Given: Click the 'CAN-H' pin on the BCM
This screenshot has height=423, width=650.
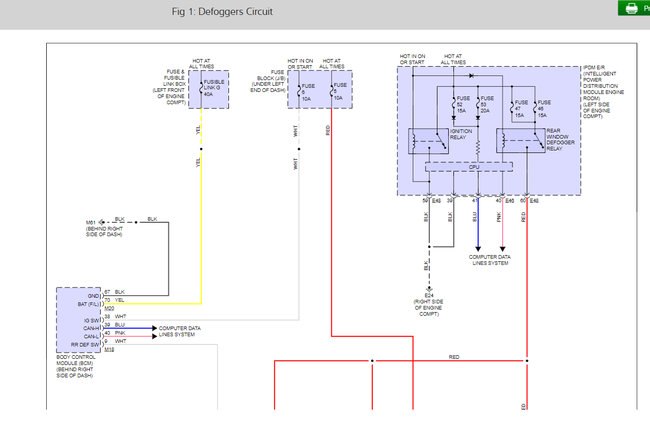Looking at the screenshot, I should pyautogui.click(x=91, y=328).
